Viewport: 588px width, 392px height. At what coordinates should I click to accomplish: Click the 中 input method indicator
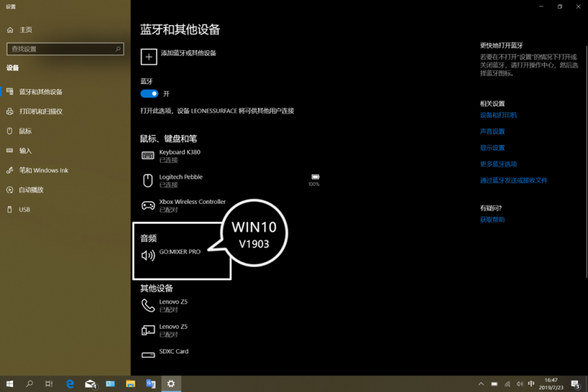click(531, 383)
